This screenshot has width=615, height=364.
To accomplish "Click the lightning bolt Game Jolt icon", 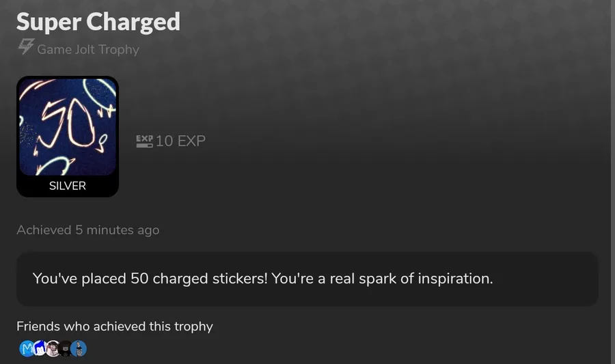I will (x=25, y=48).
